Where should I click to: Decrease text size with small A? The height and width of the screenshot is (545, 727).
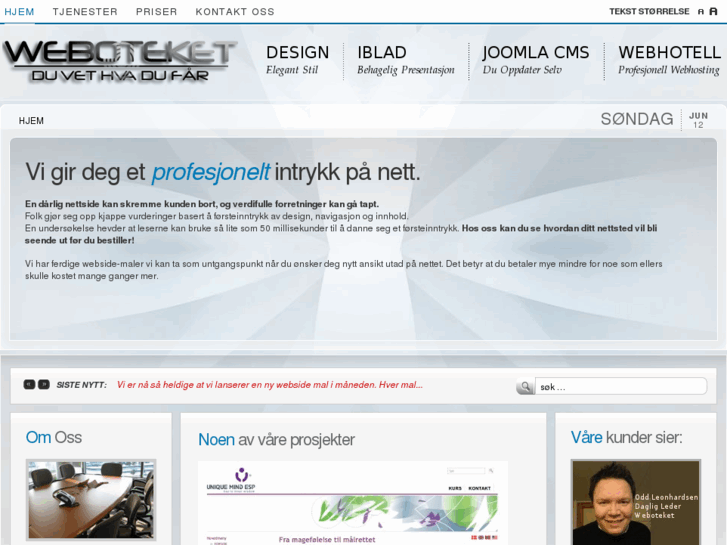(701, 12)
